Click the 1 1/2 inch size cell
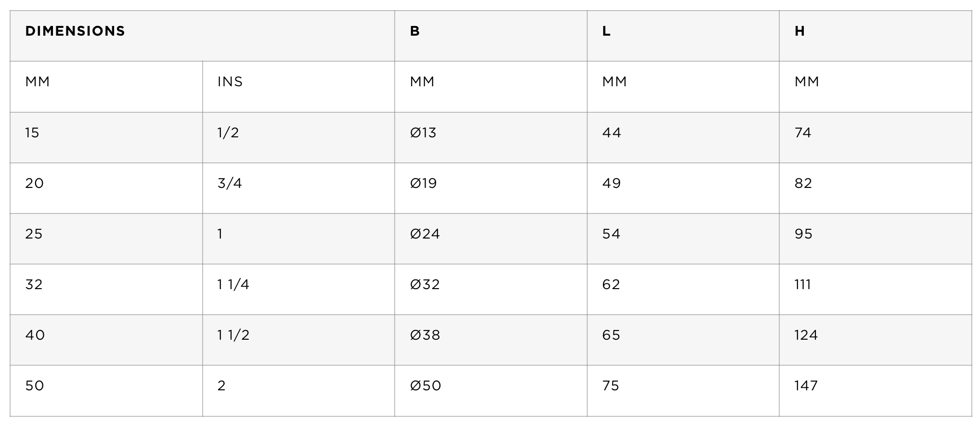This screenshot has width=980, height=425. tap(298, 340)
